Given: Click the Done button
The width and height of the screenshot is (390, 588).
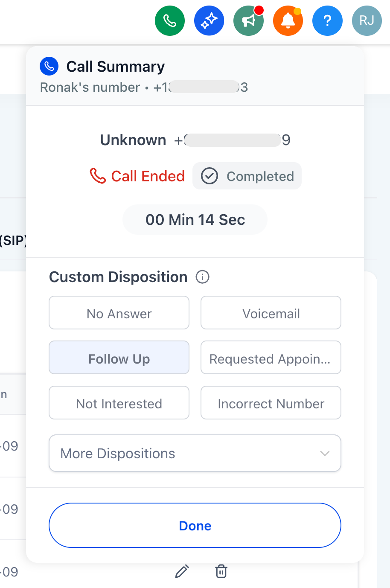Looking at the screenshot, I should (x=195, y=525).
